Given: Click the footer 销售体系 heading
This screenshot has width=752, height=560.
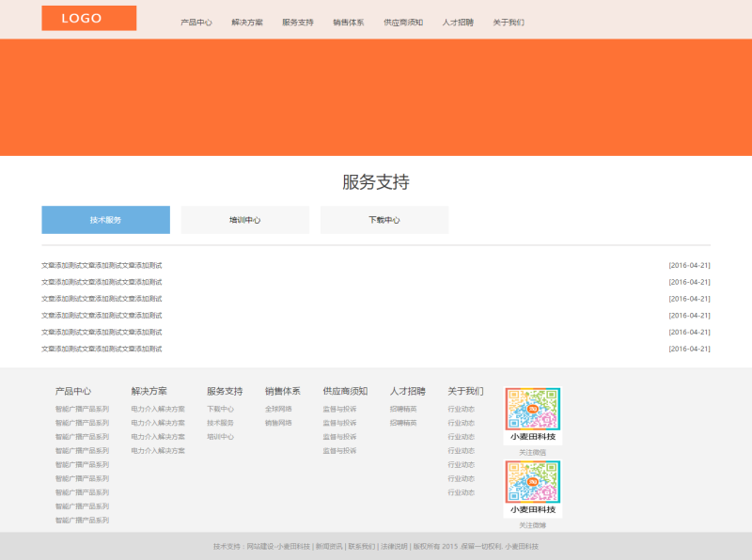Looking at the screenshot, I should coord(283,391).
